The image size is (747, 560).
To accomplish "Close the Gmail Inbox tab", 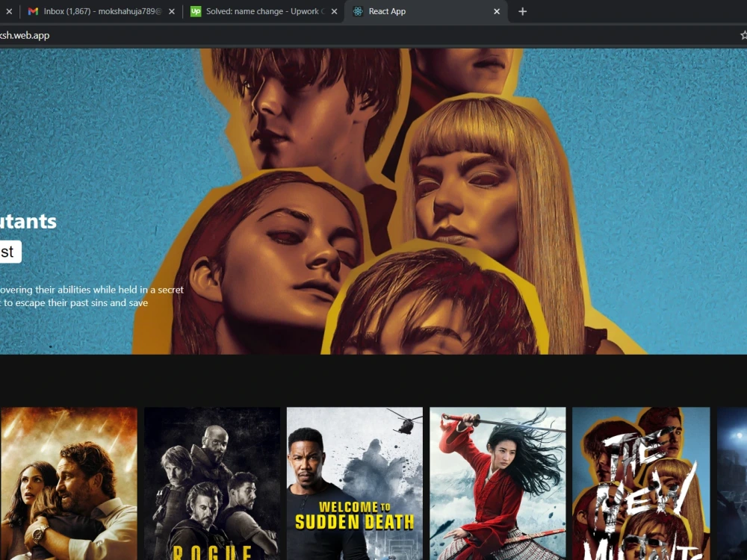I will pyautogui.click(x=171, y=11).
